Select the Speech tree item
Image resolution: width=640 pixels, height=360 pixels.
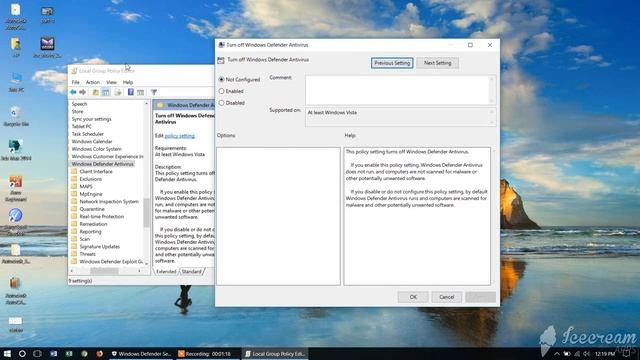[x=79, y=104]
